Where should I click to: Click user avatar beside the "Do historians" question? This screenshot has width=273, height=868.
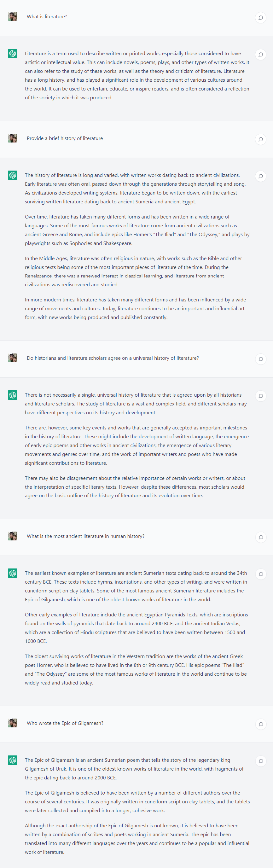click(13, 358)
